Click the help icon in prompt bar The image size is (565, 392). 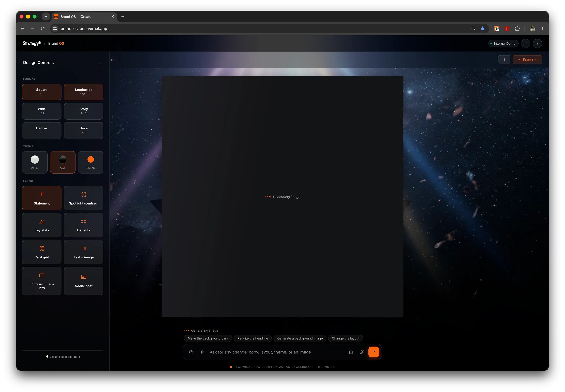tap(191, 352)
